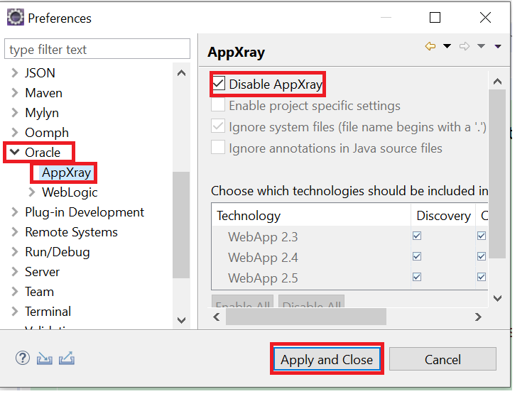532x411 pixels.
Task: Click the tree vertical scrollbar thumb
Action: point(181,225)
